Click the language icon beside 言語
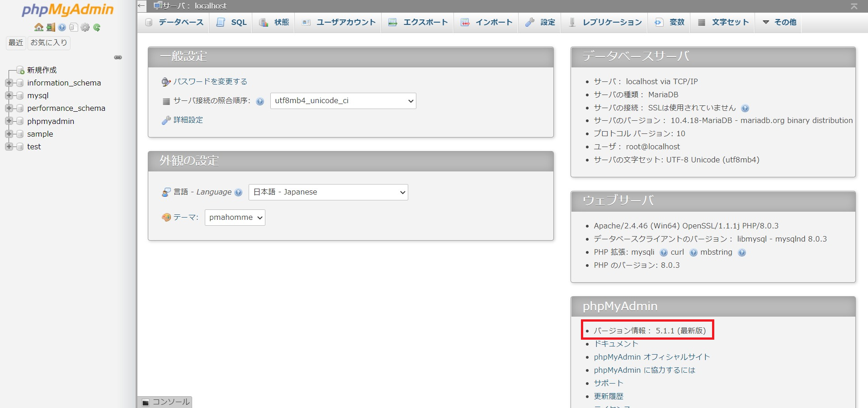The image size is (868, 408). tap(166, 192)
